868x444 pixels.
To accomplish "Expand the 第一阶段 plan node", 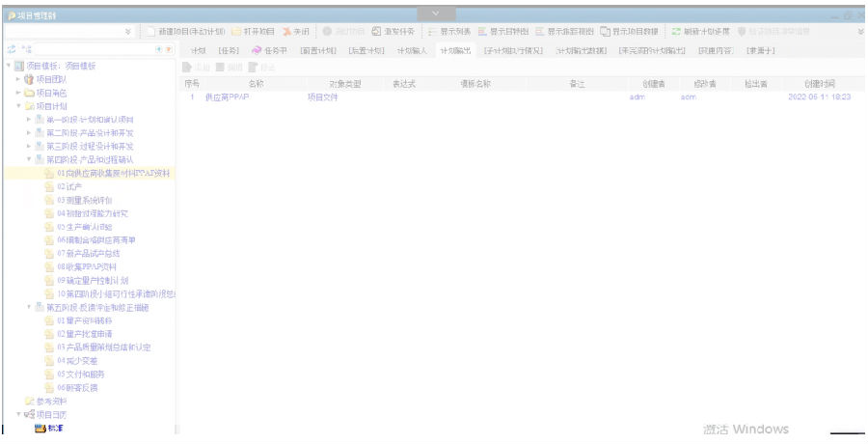I will (29, 119).
